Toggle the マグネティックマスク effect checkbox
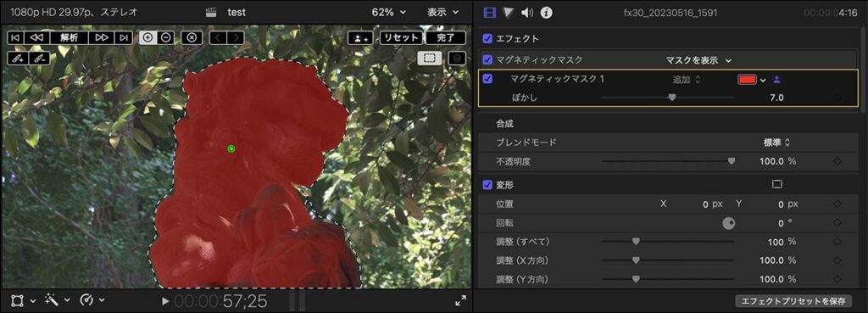Viewport: 868px width, 313px height. [x=487, y=59]
